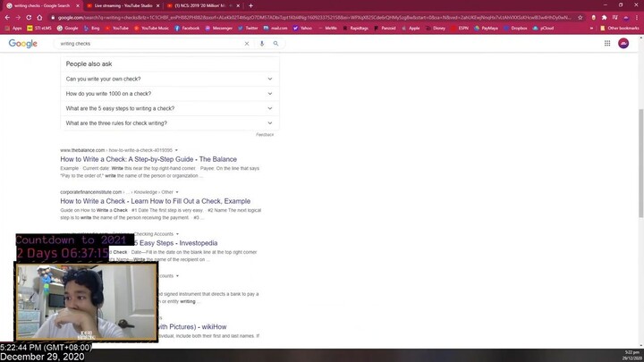Click the Google search input field
The width and height of the screenshot is (644, 362).
pos(150,44)
